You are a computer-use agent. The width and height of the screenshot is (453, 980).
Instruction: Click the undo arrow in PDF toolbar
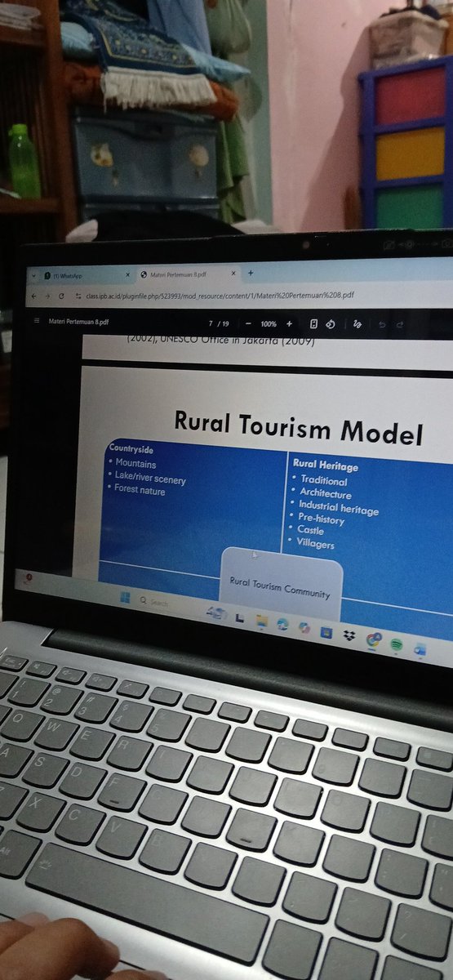point(382,325)
